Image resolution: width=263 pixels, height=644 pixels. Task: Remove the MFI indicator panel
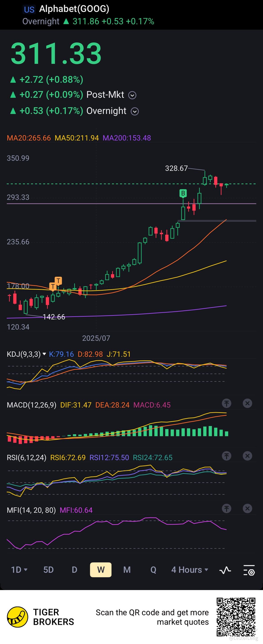pyautogui.click(x=247, y=508)
